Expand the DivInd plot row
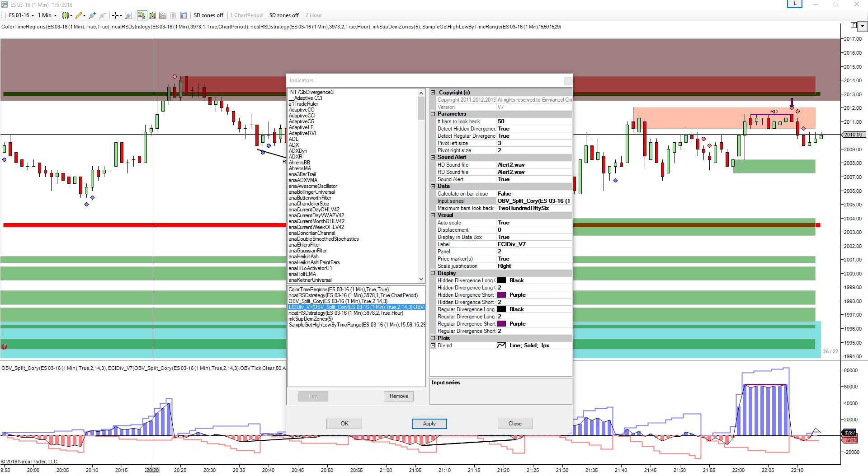 tap(433, 345)
